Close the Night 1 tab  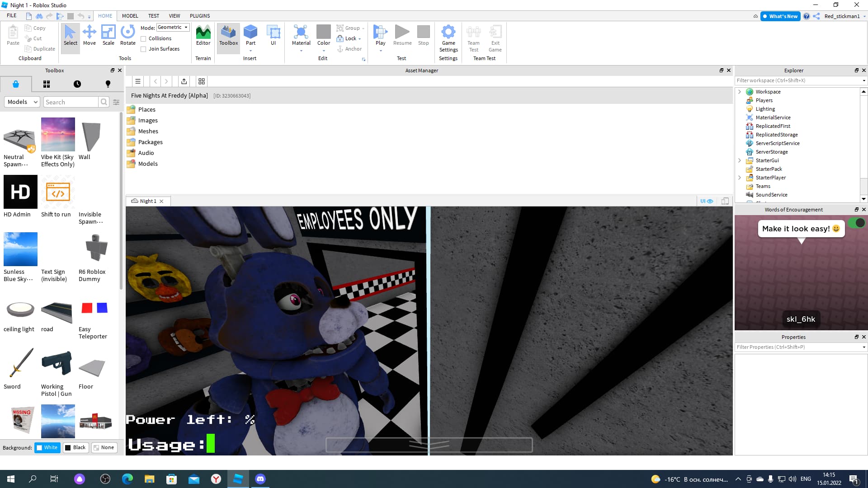161,202
